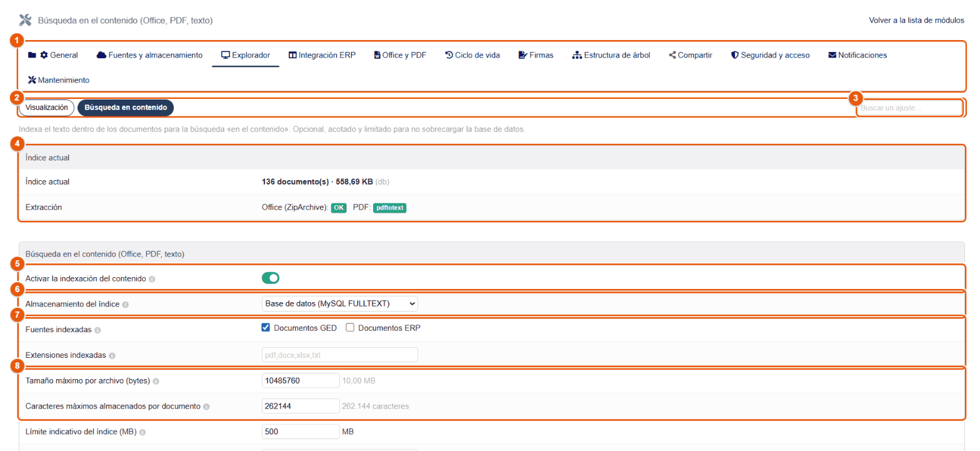The image size is (980, 451).
Task: Click the info icon beside Tamaño máximo por archivo
Action: (x=156, y=381)
